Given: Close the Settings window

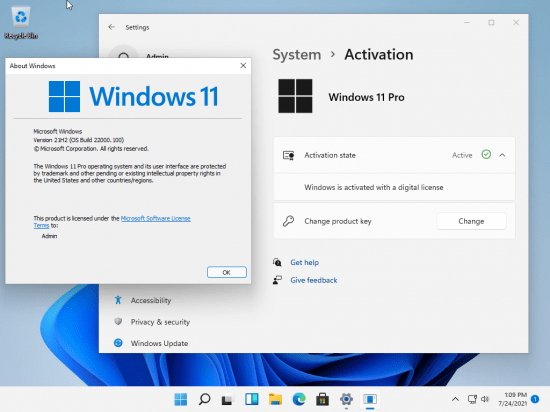Looking at the screenshot, I should click(x=516, y=22).
